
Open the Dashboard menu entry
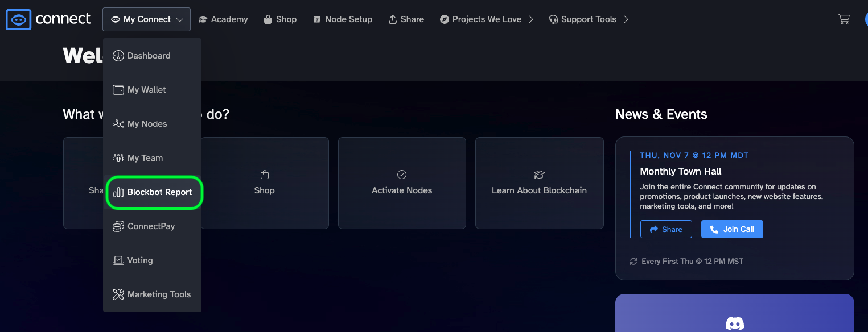coord(152,56)
